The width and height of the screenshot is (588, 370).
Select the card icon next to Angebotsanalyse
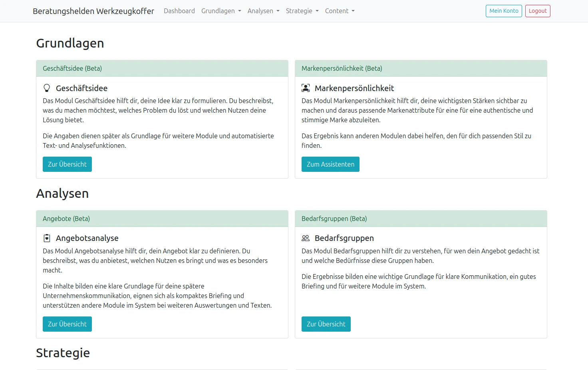pyautogui.click(x=47, y=238)
